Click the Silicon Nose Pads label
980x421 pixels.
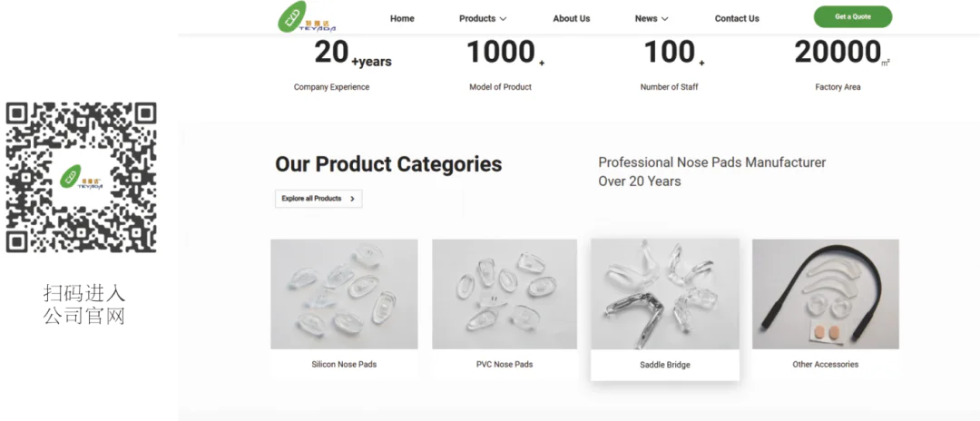tap(344, 365)
